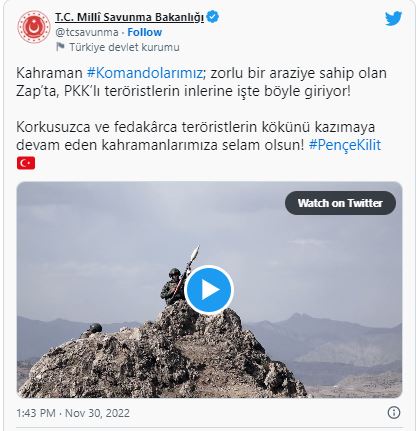Open the @tcsavunma handle link
This screenshot has width=416, height=431.
[x=87, y=32]
